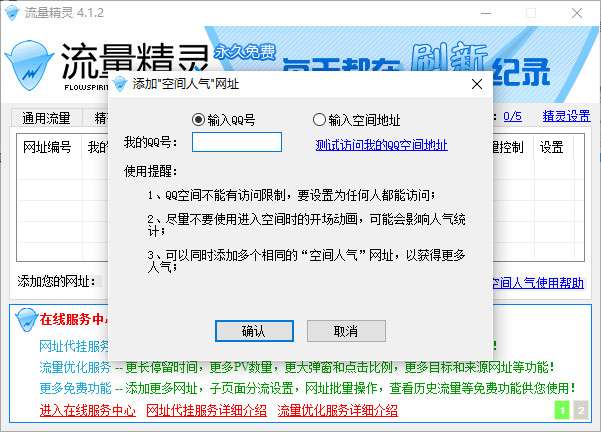601x432 pixels.
Task: Confirm with the 确认 button
Action: [x=254, y=331]
